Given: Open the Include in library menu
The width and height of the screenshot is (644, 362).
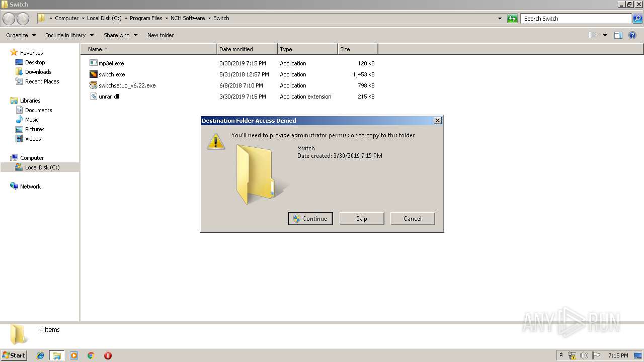Looking at the screenshot, I should [70, 35].
